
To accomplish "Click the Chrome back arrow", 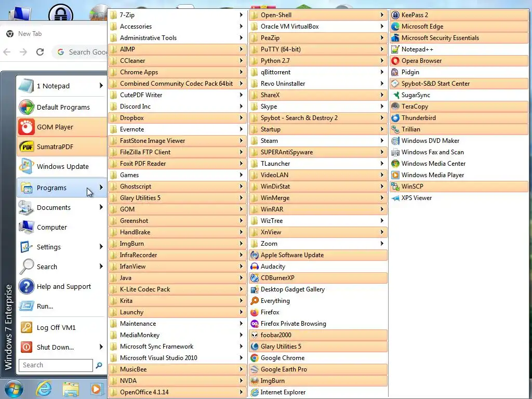I will coord(7,52).
